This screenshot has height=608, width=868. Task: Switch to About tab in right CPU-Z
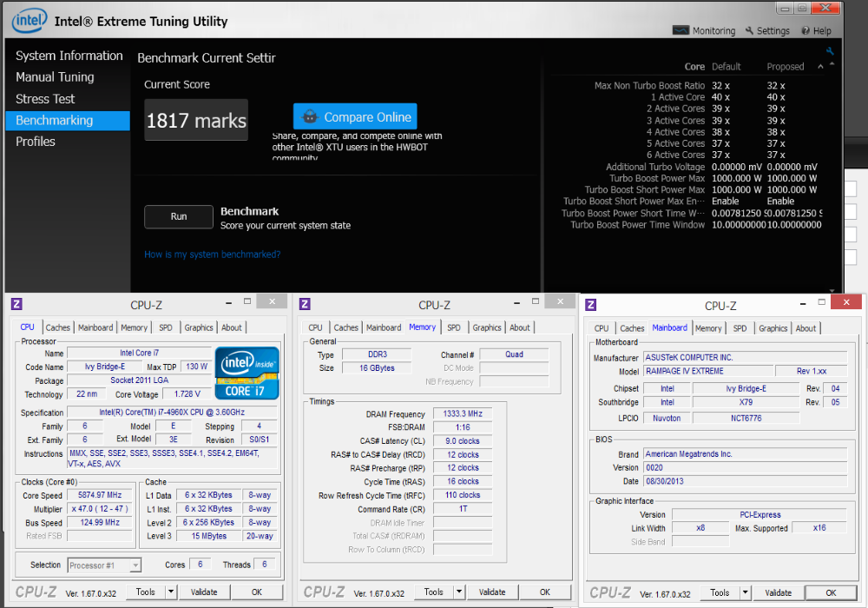tap(806, 328)
